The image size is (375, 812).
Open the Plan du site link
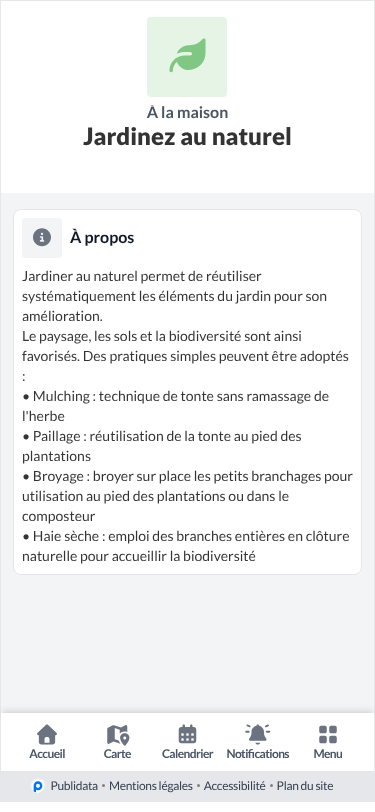point(305,786)
